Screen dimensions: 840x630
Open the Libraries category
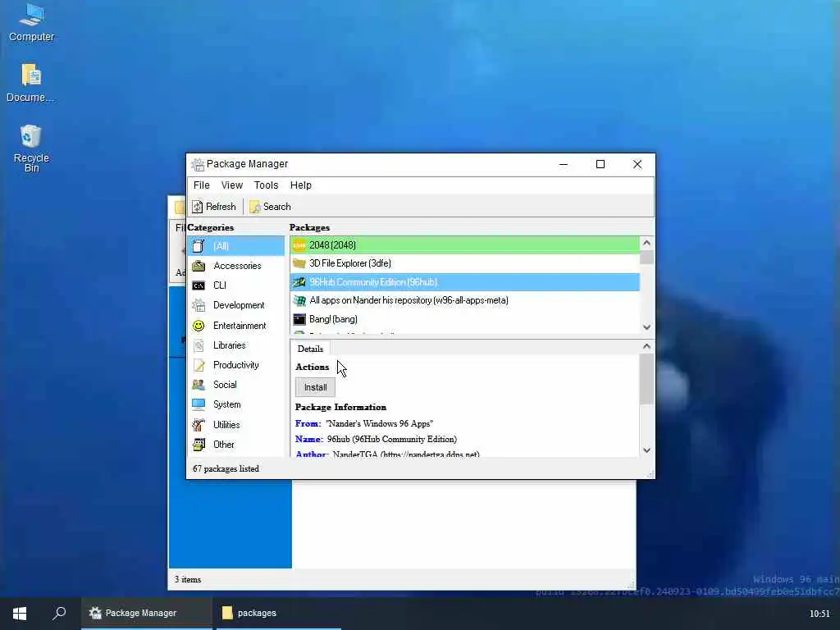point(236,345)
